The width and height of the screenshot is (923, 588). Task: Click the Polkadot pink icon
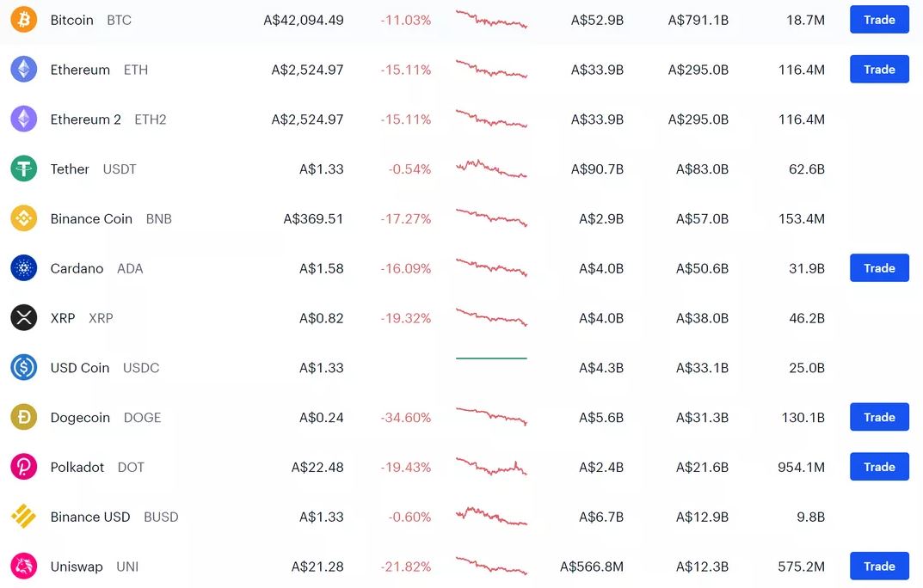click(24, 467)
